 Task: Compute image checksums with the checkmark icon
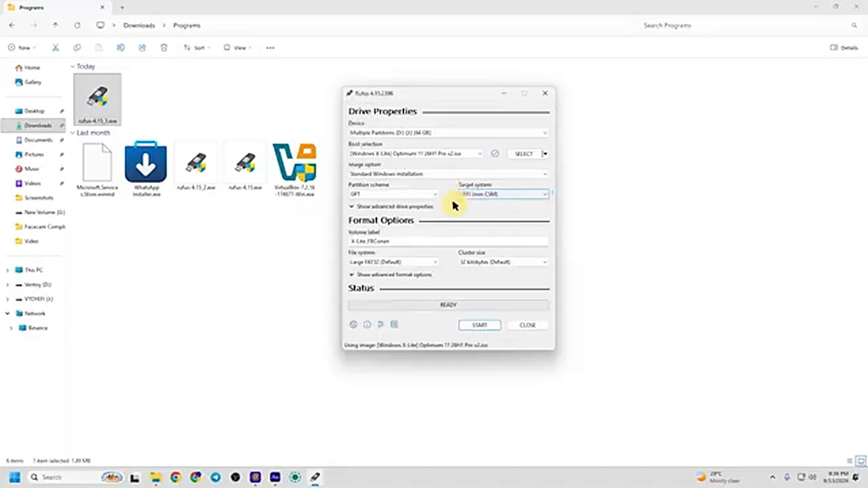[x=495, y=154]
